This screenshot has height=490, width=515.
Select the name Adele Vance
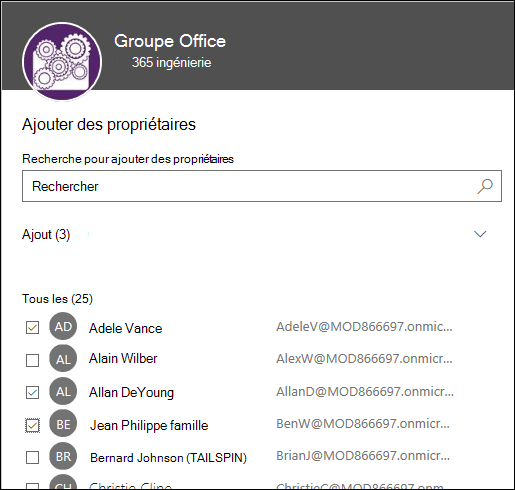pos(126,328)
